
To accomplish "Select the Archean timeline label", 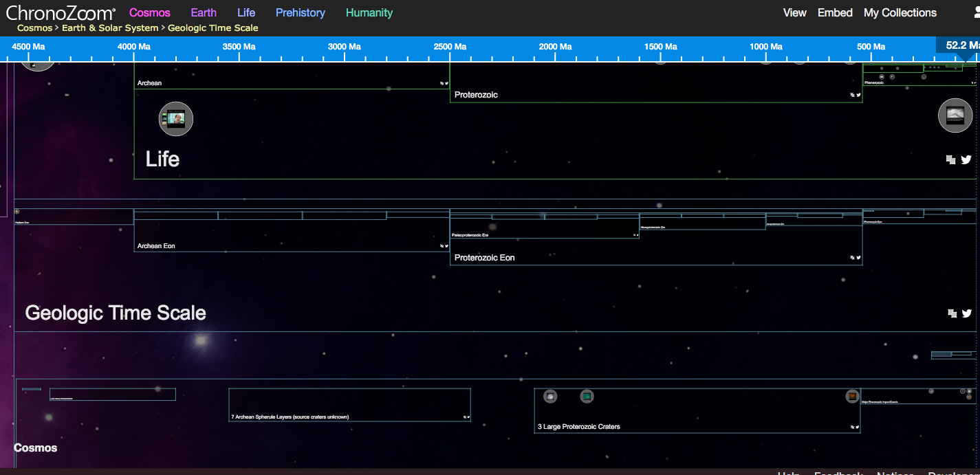I will tap(149, 83).
